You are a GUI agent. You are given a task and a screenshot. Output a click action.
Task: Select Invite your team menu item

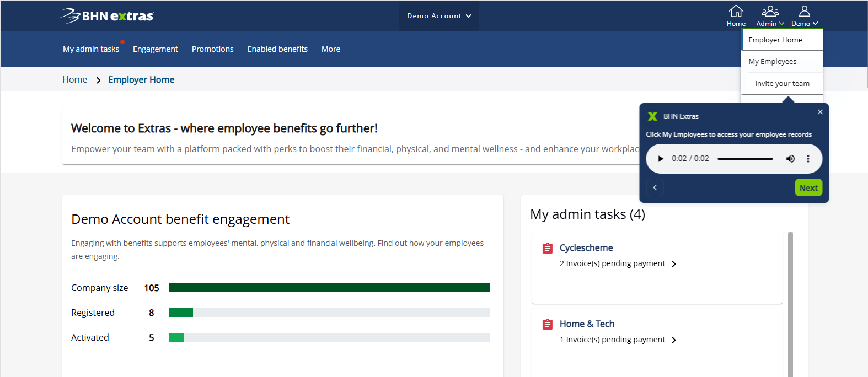point(782,84)
